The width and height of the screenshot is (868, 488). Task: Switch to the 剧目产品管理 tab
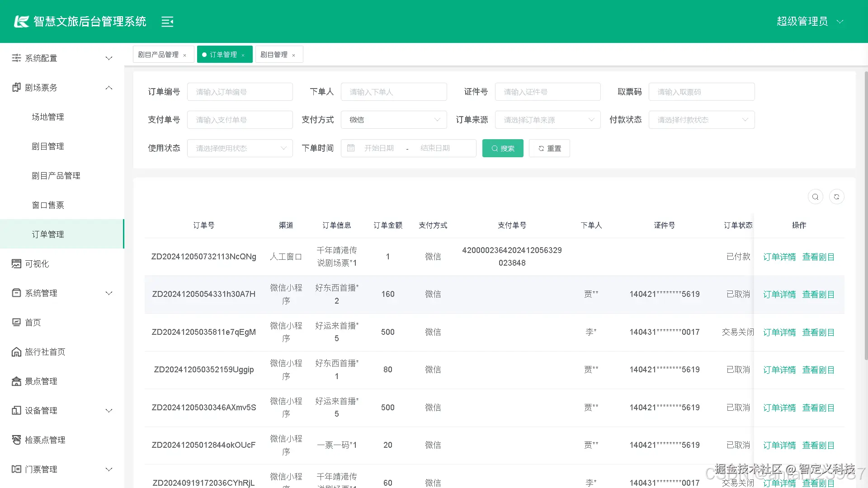(x=158, y=55)
